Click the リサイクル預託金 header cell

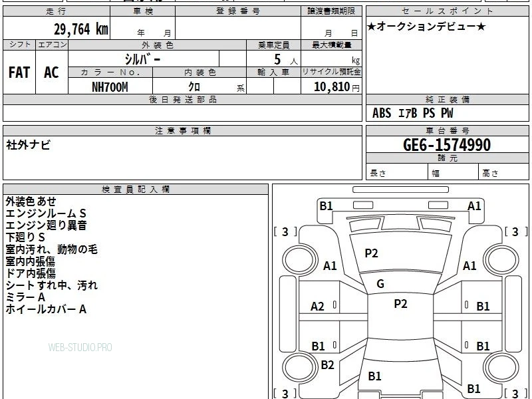coord(331,72)
